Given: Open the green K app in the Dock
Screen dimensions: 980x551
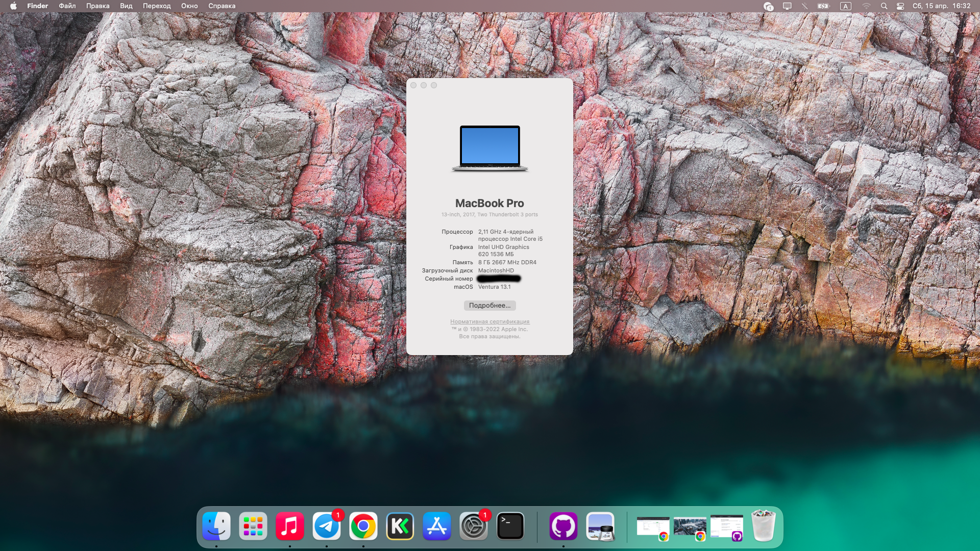Looking at the screenshot, I should (x=400, y=526).
